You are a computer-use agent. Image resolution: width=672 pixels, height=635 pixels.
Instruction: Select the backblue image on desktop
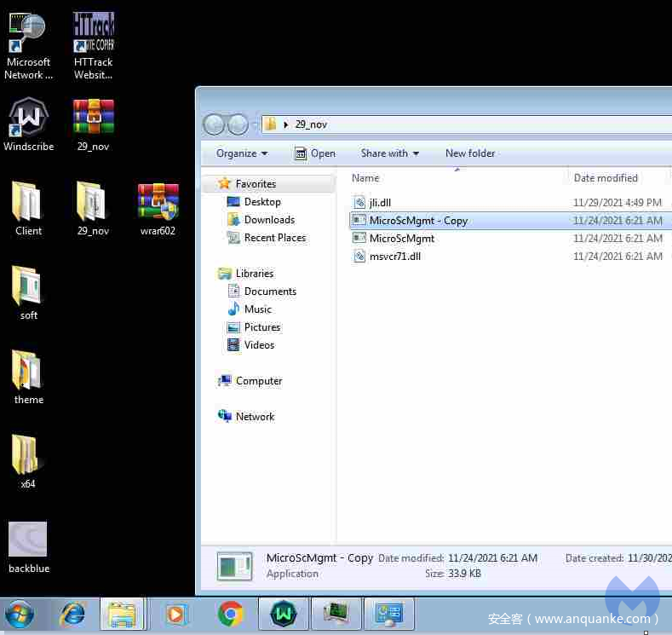(28, 540)
